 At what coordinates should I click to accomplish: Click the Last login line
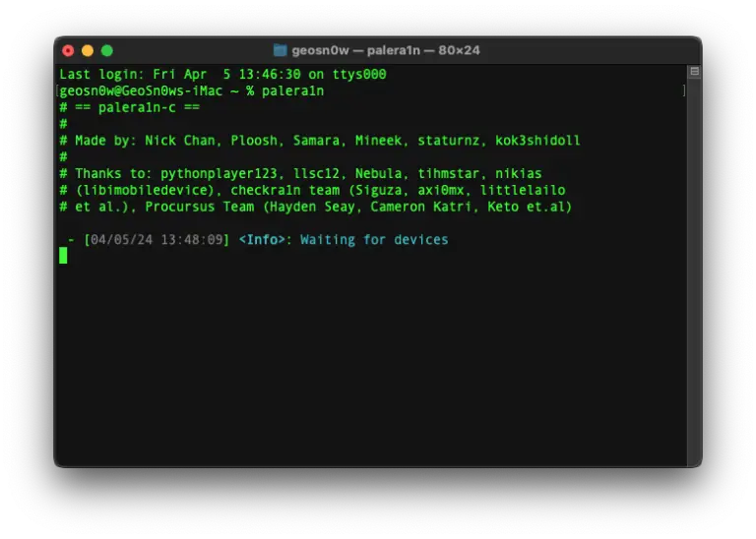click(x=222, y=74)
